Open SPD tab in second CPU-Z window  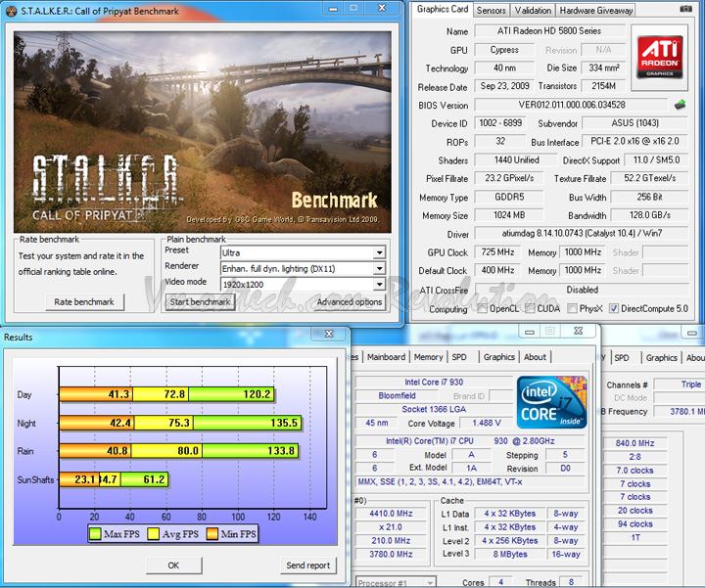(622, 357)
